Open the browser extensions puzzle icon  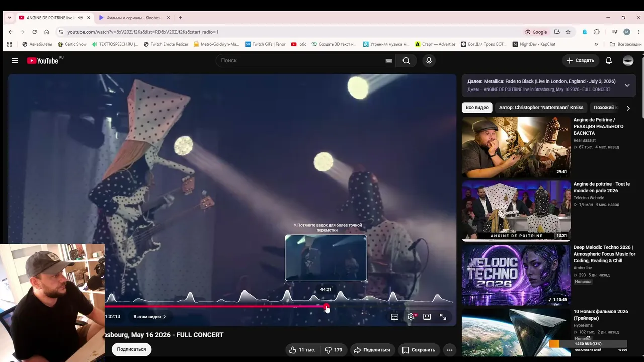(x=597, y=32)
